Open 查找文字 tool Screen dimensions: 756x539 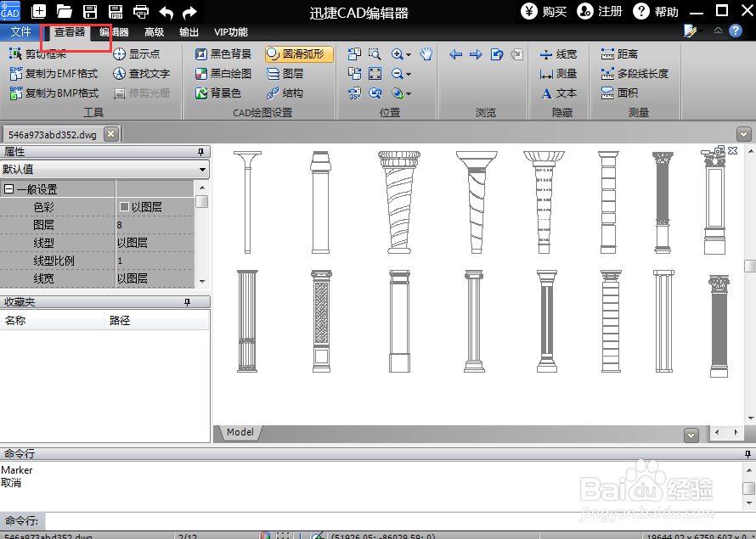[x=141, y=74]
